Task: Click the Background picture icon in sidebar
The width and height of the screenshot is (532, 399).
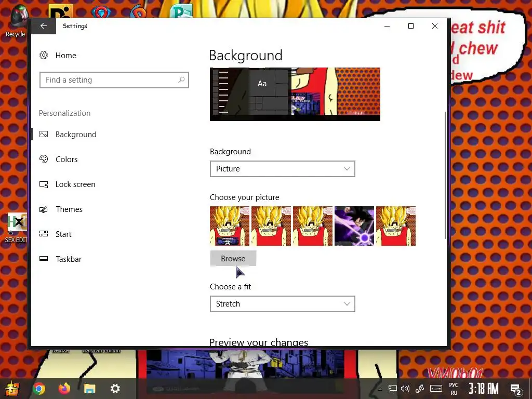Action: 44,135
